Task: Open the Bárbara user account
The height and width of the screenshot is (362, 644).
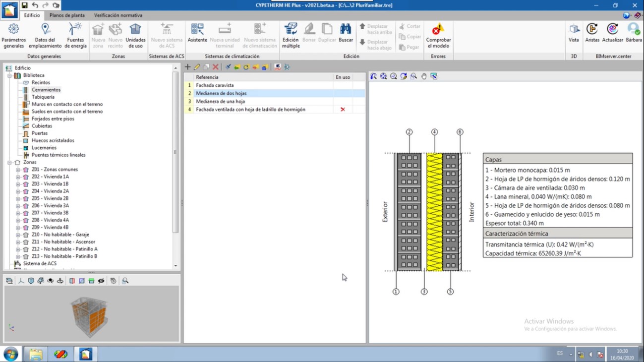Action: pyautogui.click(x=634, y=33)
